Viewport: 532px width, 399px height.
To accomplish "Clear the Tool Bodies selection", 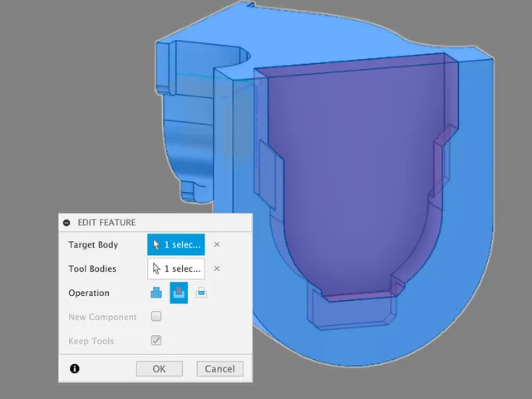I will (x=217, y=268).
